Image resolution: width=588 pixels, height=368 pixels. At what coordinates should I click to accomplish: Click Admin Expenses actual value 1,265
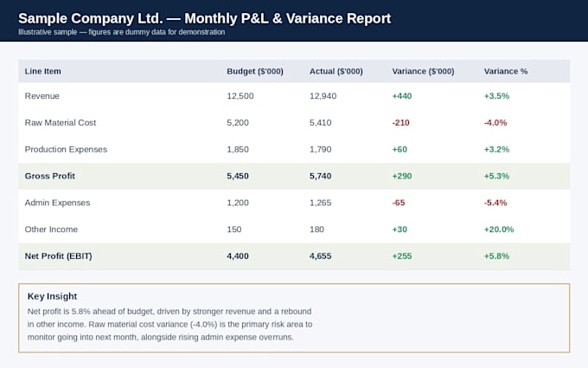[x=320, y=203]
